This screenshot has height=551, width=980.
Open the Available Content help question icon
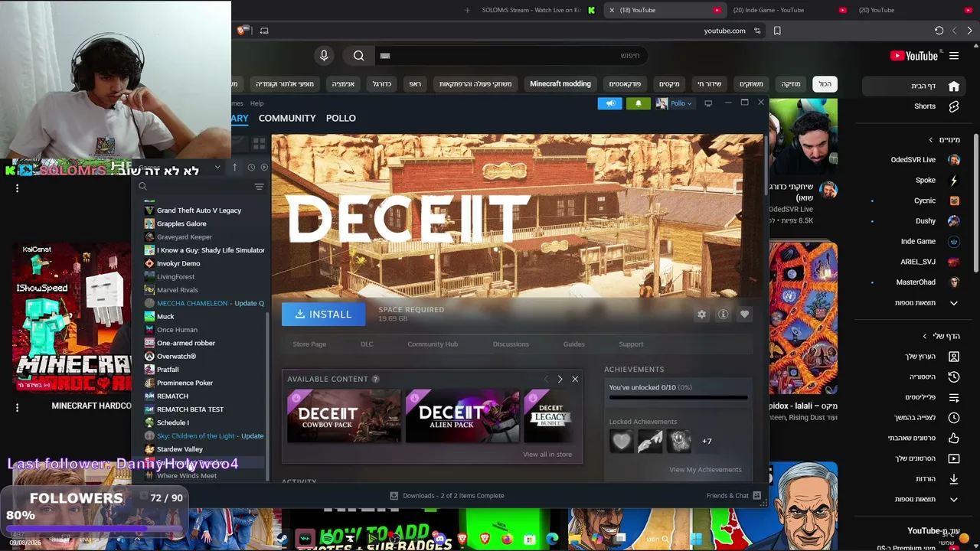coord(375,379)
